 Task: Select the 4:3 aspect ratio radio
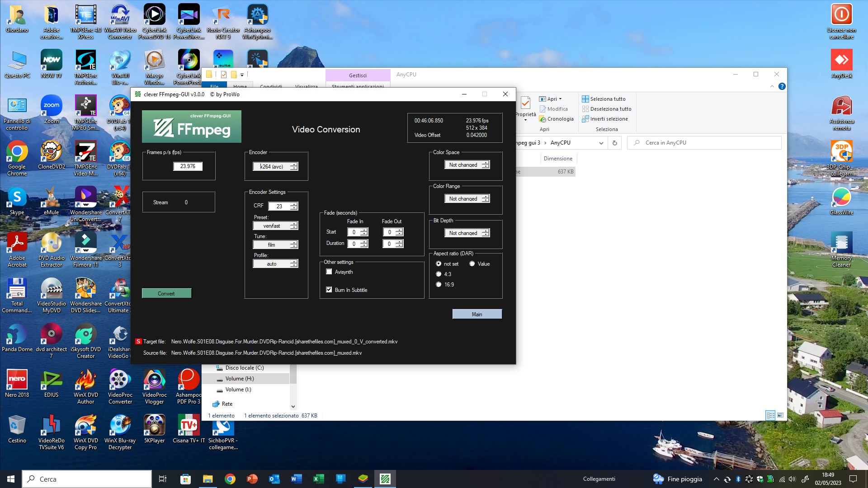coord(439,274)
